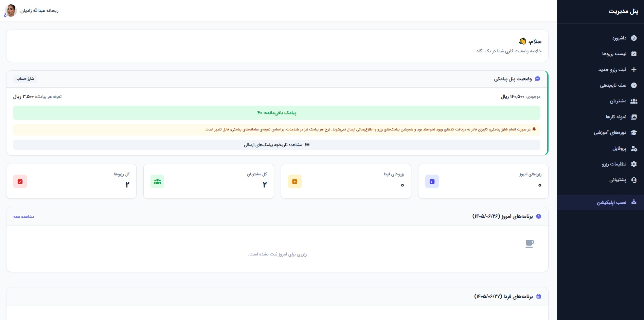This screenshot has height=320, width=644.
Task: Open مشتریان menu item
Action: (600, 101)
